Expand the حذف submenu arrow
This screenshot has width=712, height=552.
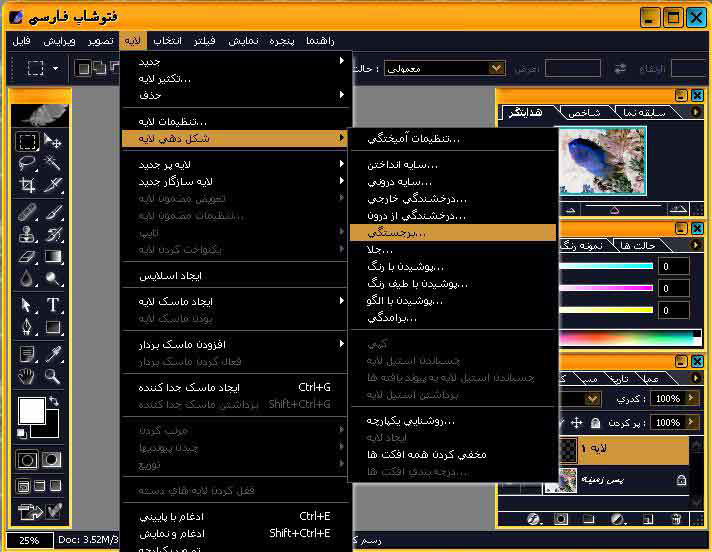click(341, 94)
